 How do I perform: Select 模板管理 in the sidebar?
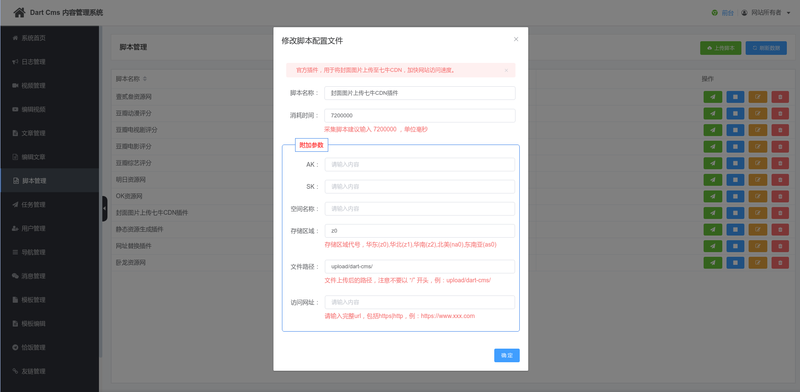coord(49,300)
